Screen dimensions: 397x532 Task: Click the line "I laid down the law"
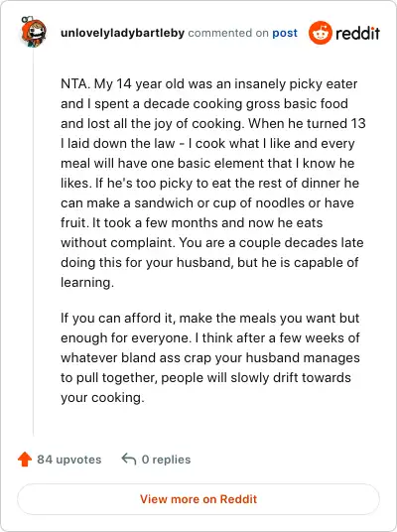207,143
